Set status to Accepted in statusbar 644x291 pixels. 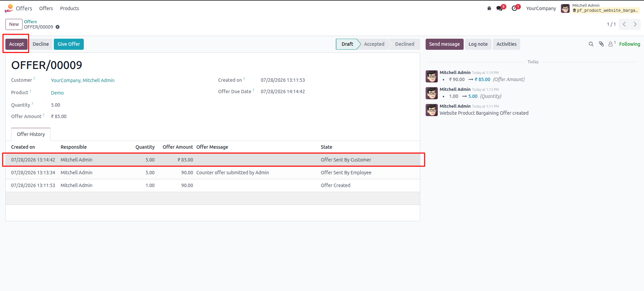pyautogui.click(x=374, y=44)
